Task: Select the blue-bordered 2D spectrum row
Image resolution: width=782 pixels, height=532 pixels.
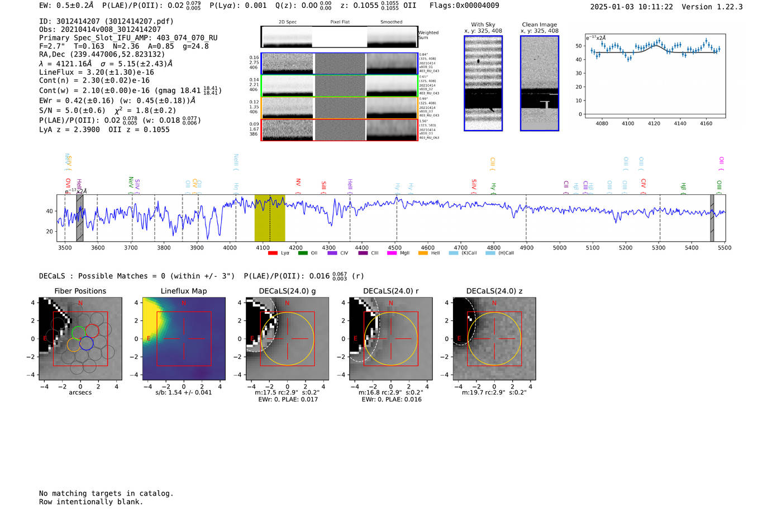Action: point(339,64)
